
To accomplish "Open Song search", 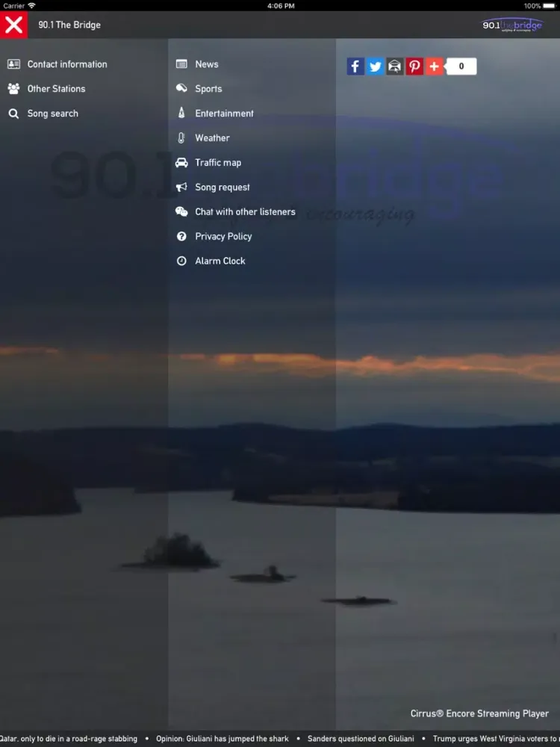I will pos(52,114).
